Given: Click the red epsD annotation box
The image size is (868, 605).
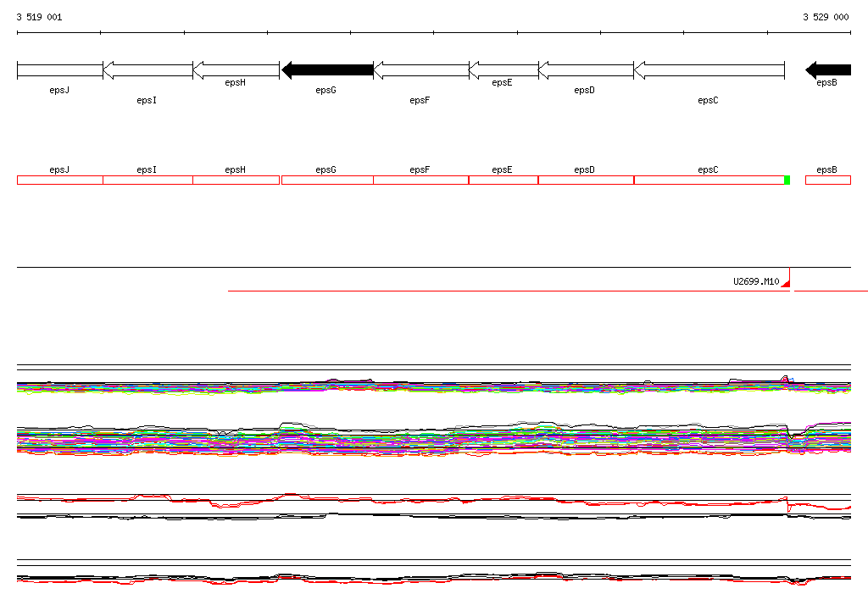Looking at the screenshot, I should pos(587,180).
